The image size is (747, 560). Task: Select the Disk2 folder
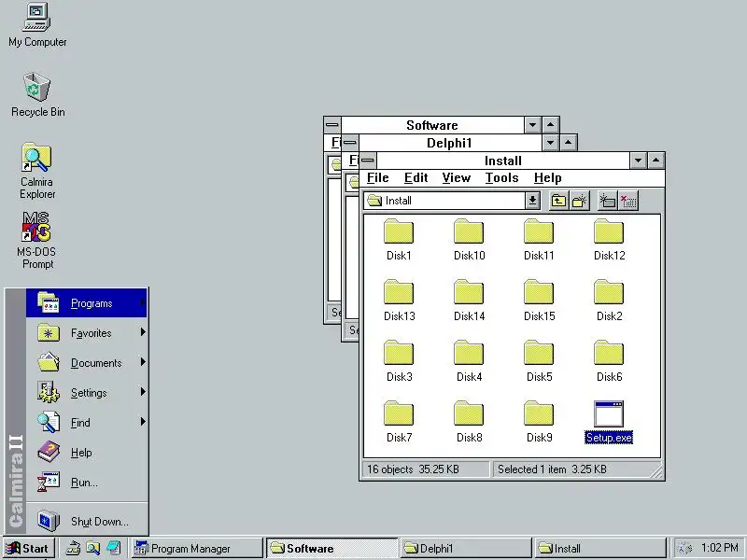[x=609, y=301]
